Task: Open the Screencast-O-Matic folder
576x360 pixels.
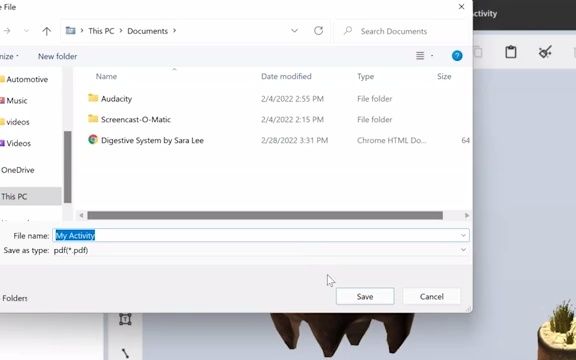Action: click(136, 119)
